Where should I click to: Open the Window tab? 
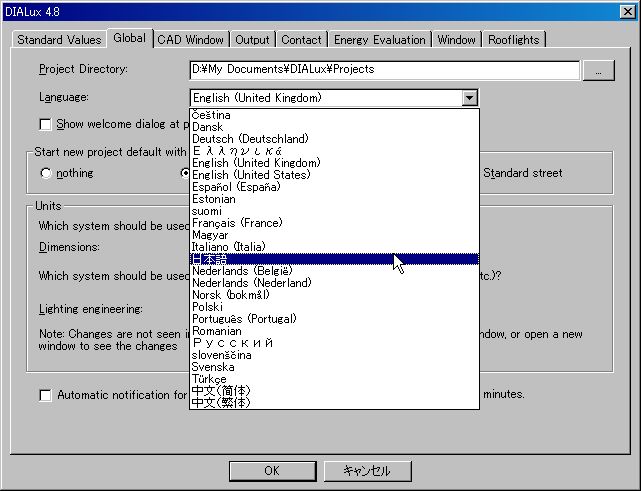tap(456, 40)
